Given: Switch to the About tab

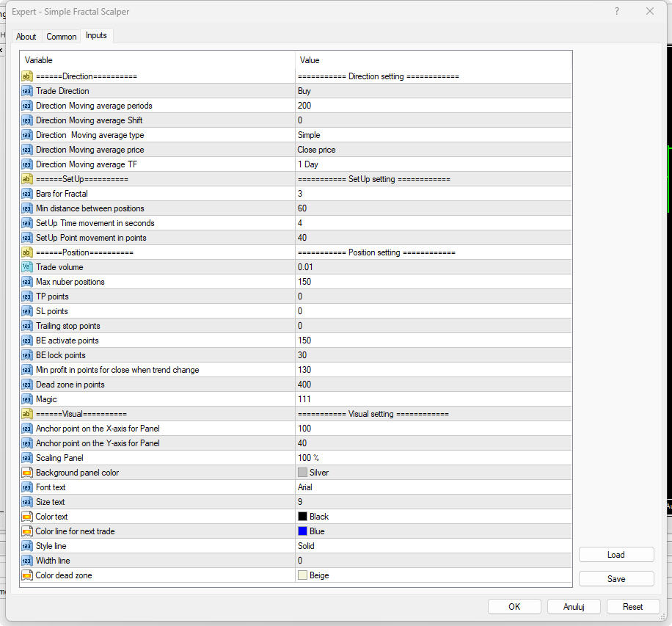Looking at the screenshot, I should (x=26, y=37).
